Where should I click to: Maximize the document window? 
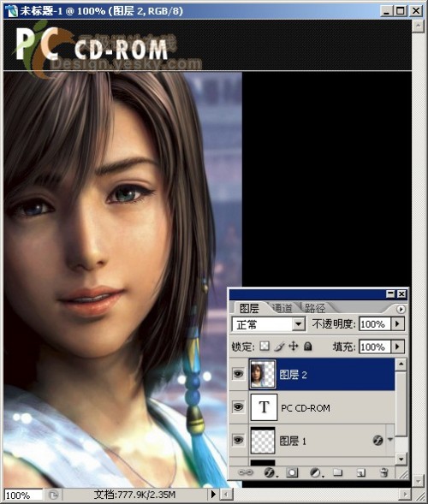[401, 11]
